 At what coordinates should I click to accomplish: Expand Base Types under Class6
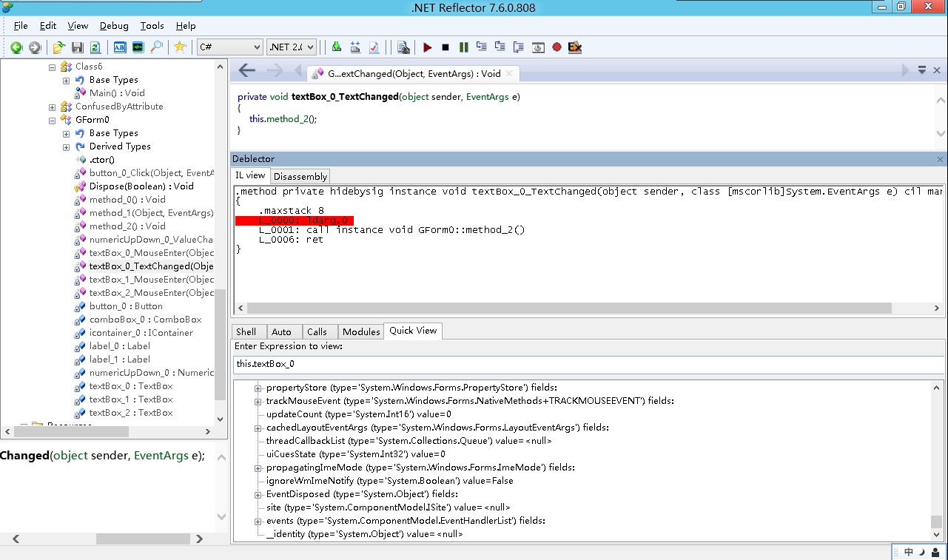[x=66, y=80]
